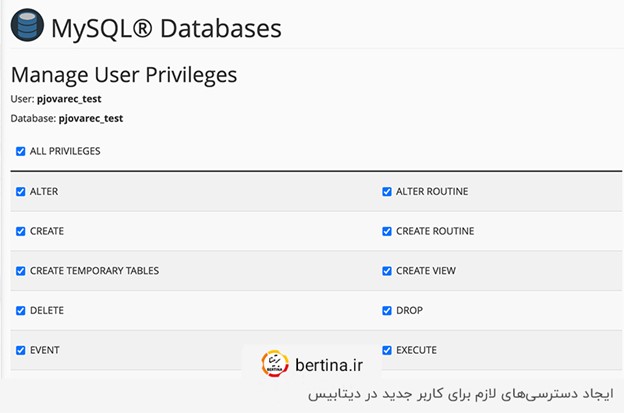Uncheck the ALTER ROUTINE checkbox
This screenshot has height=413, width=624.
click(x=387, y=192)
